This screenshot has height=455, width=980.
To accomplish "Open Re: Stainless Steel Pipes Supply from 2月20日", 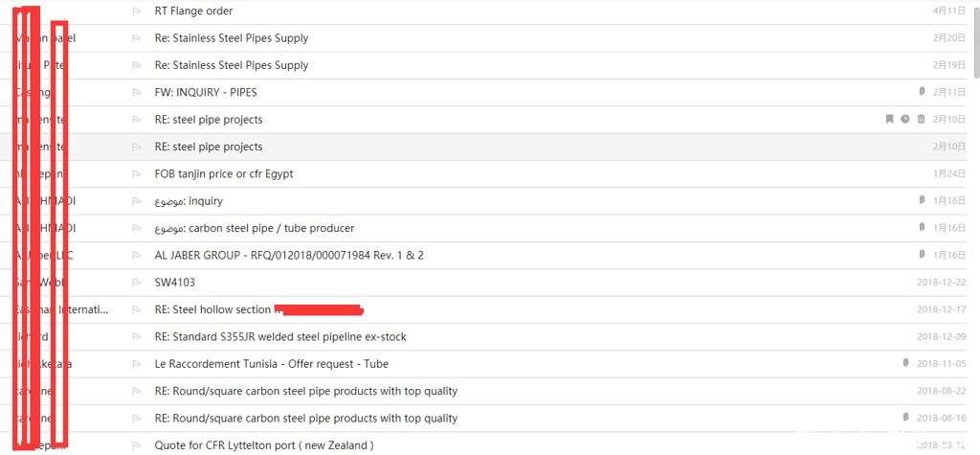I will coord(232,38).
